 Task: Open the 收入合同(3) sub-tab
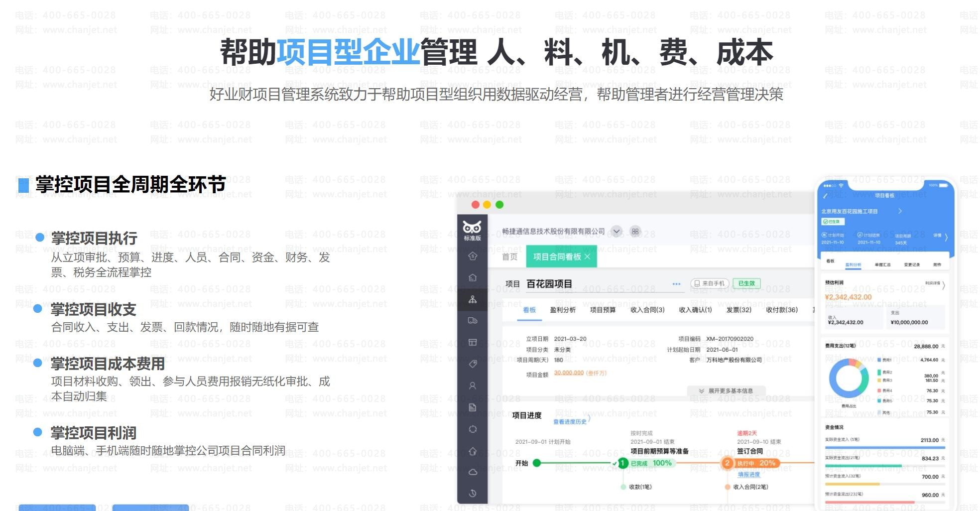(x=647, y=310)
